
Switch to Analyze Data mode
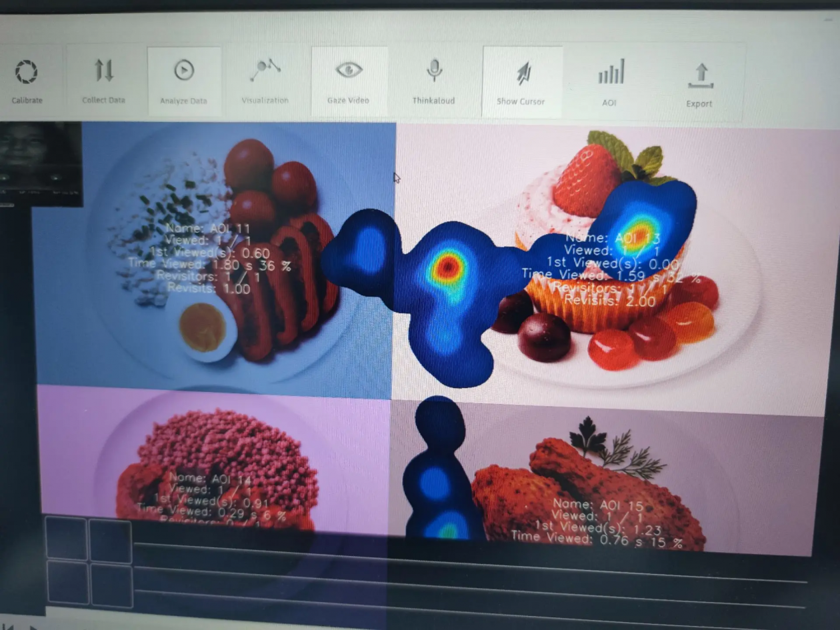click(184, 81)
